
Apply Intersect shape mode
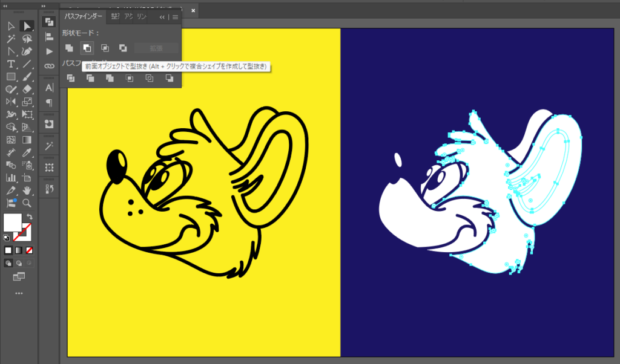point(105,48)
